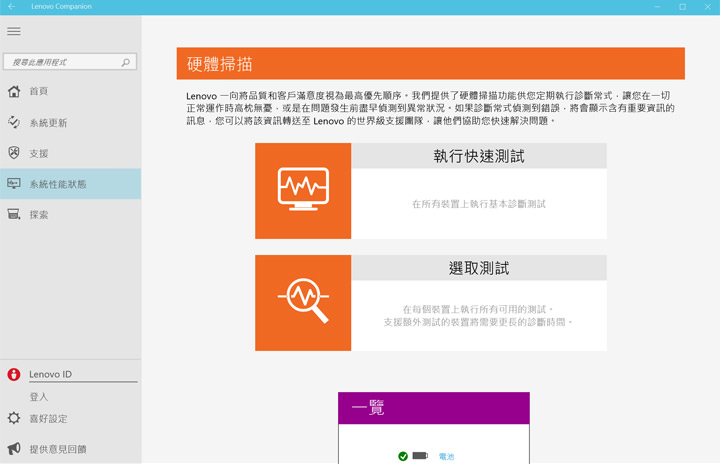Click the search magnifier icon
The image size is (720, 464).
coord(125,62)
